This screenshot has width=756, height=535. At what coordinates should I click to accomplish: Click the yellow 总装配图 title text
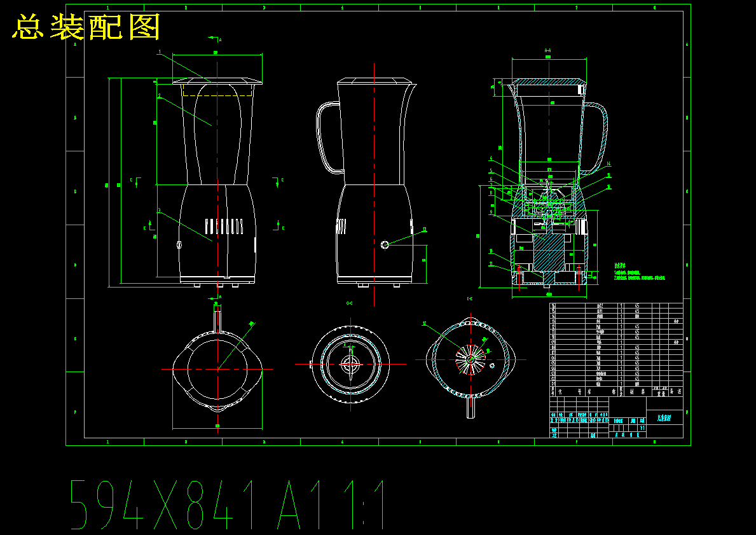coord(86,27)
